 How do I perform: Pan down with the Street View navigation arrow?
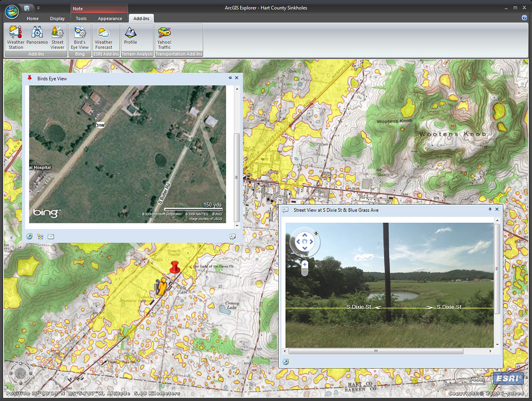pos(305,248)
